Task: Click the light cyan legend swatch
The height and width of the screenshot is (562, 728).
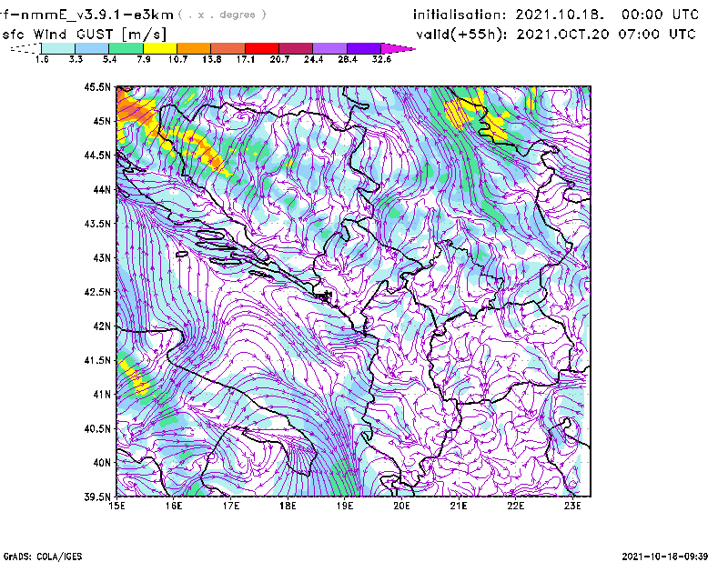Action: (58, 48)
